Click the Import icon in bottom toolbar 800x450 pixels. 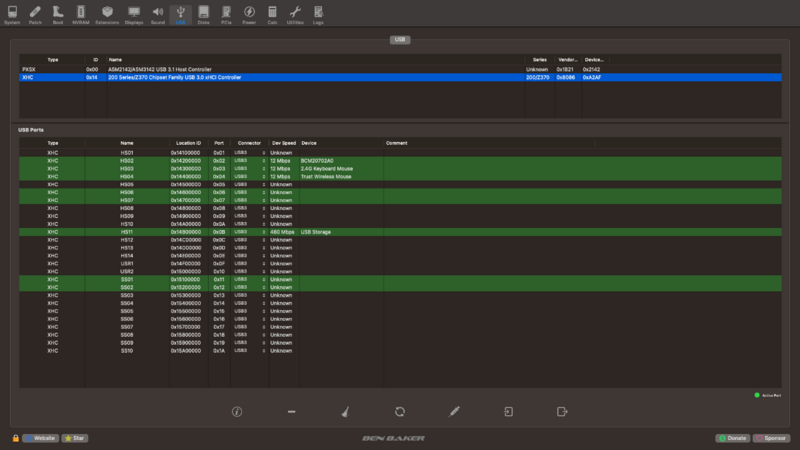pyautogui.click(x=508, y=411)
